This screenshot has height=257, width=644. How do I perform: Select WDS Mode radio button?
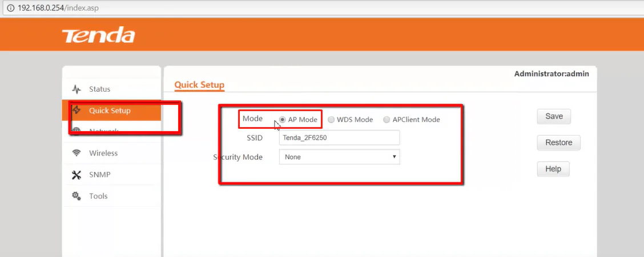[x=331, y=120]
